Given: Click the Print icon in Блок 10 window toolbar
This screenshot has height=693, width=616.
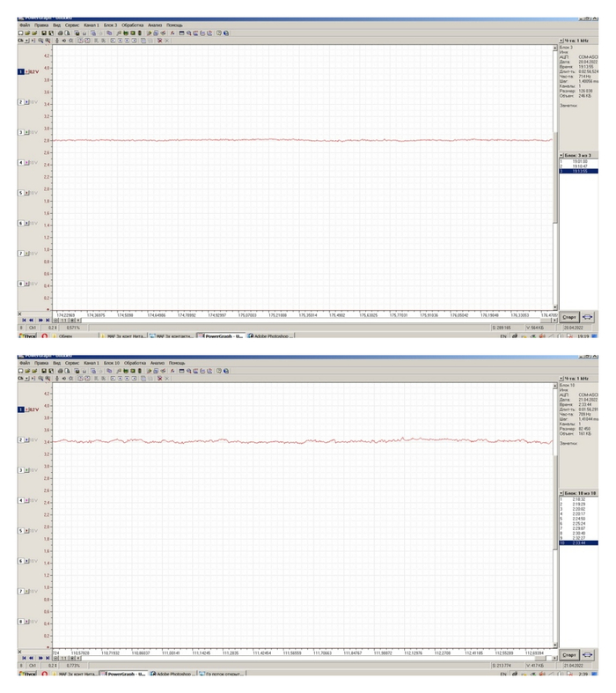Looking at the screenshot, I should pos(61,372).
